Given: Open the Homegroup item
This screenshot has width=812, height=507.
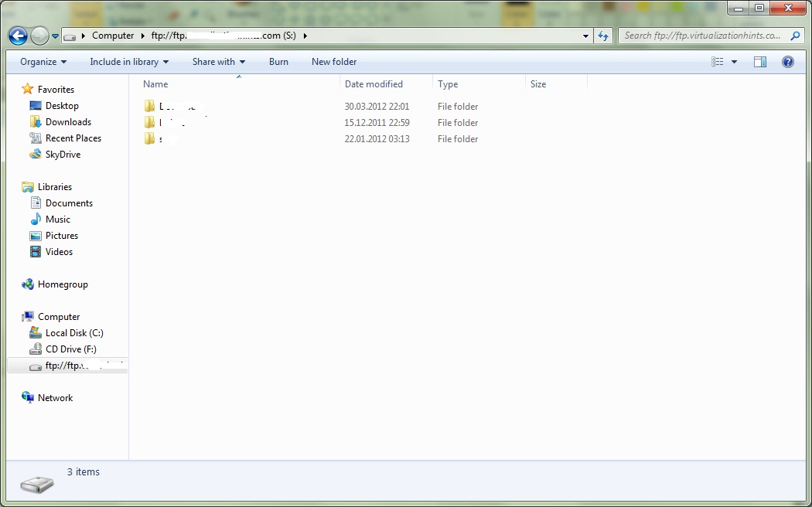Looking at the screenshot, I should 62,284.
